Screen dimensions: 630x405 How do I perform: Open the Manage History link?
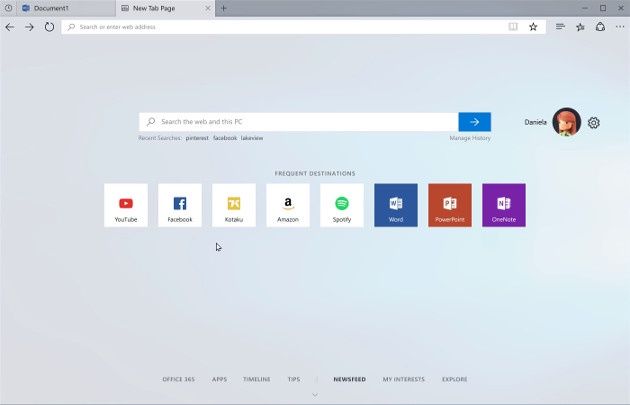(x=470, y=138)
